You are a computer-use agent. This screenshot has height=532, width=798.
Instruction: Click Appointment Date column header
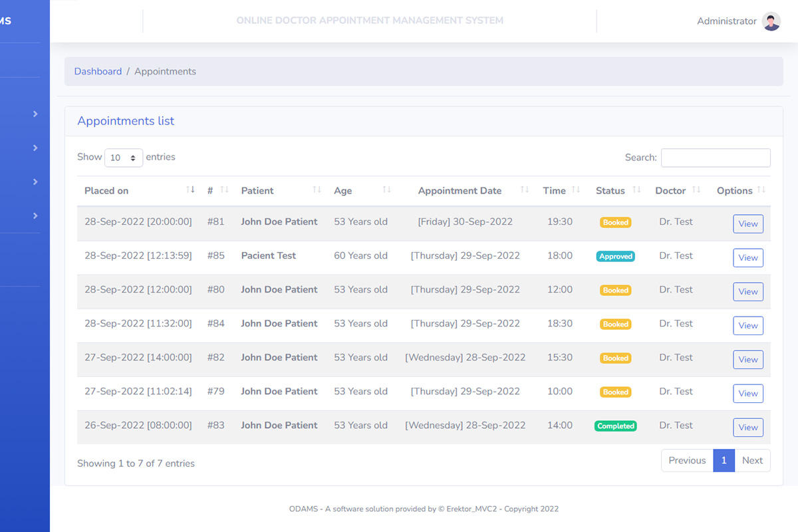coord(460,191)
